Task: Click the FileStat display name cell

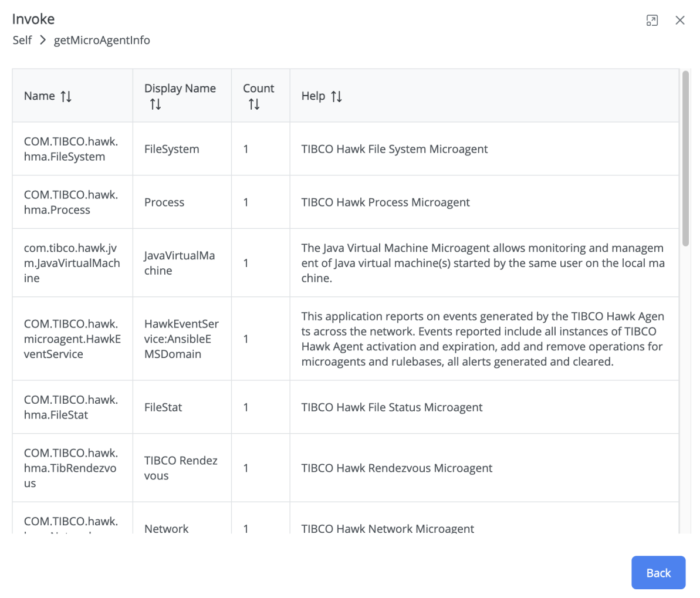Action: coord(163,407)
